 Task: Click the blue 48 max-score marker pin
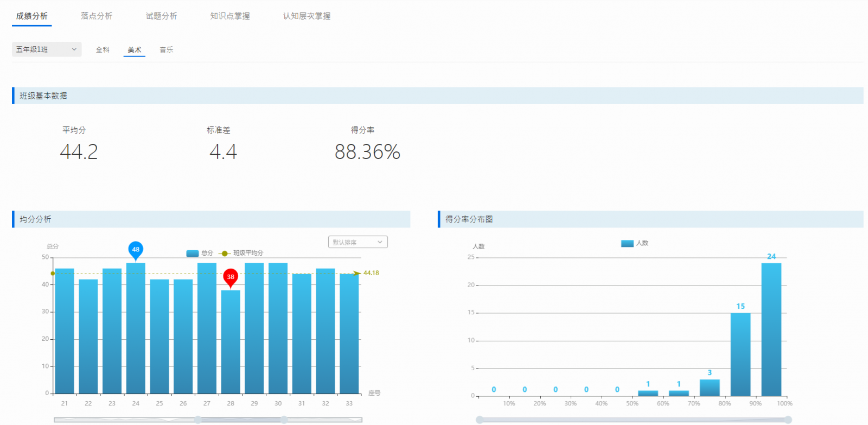click(x=136, y=250)
